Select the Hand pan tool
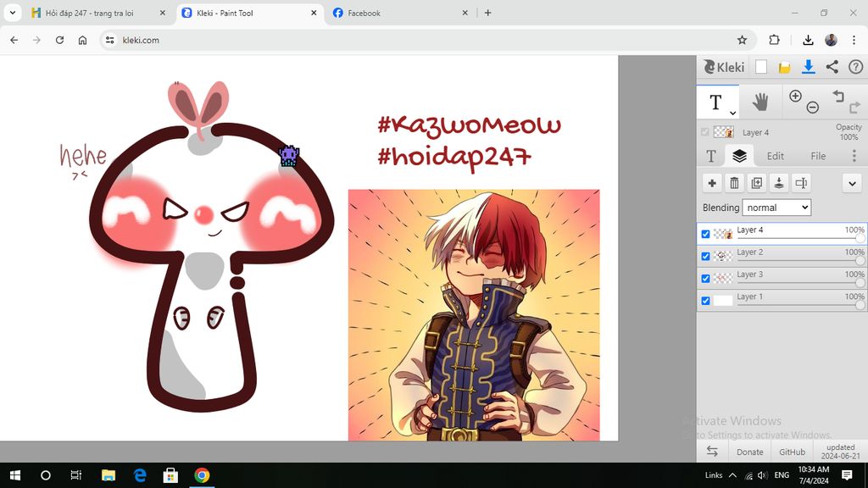 (760, 102)
